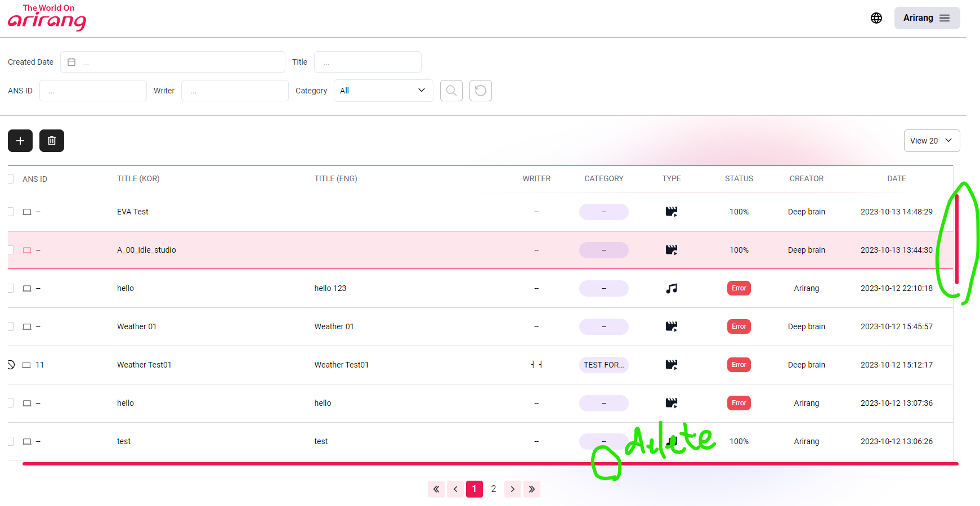
Task: Toggle the select-all checkbox in table header
Action: click(11, 179)
